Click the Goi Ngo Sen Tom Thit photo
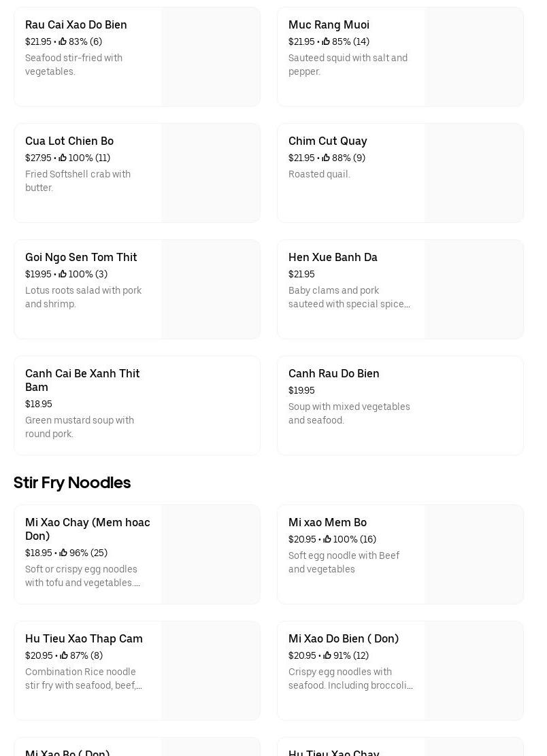Image resolution: width=547 pixels, height=756 pixels. coord(210,289)
